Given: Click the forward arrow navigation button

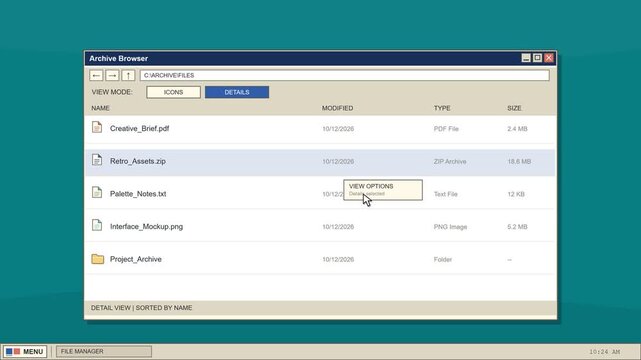Looking at the screenshot, I should (x=112, y=76).
